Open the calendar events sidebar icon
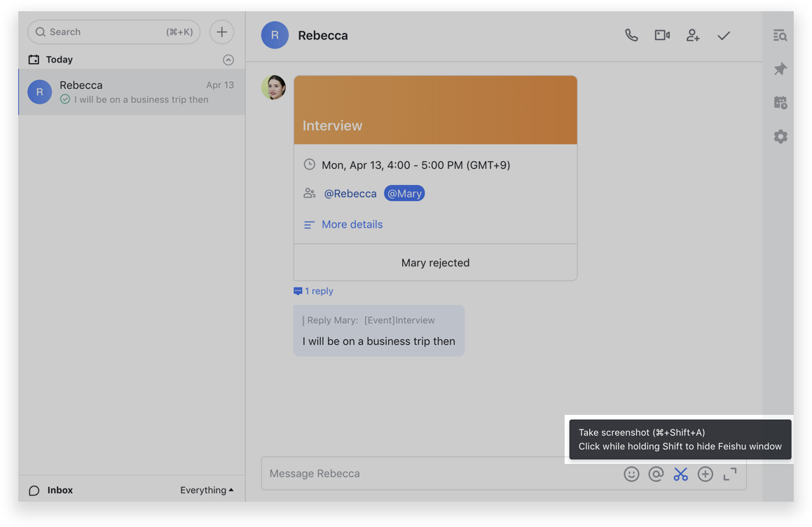This screenshot has width=812, height=527. click(780, 102)
